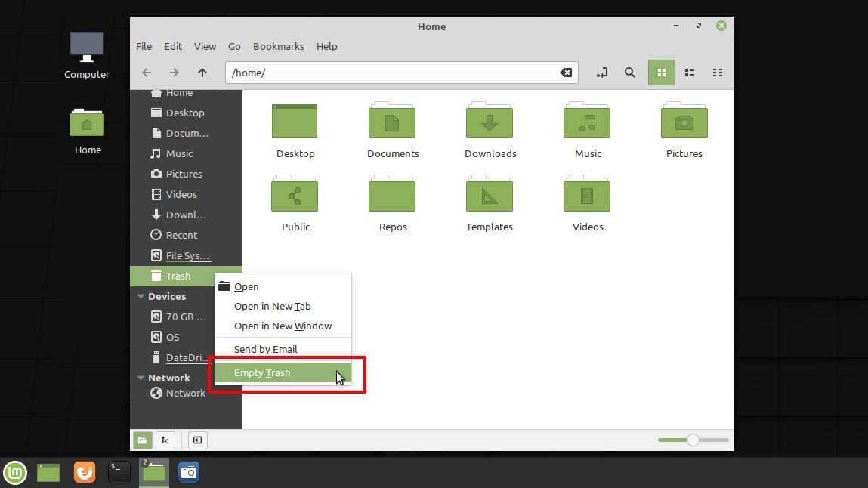Go up to parent folder arrow
The image size is (868, 488).
[x=202, y=73]
